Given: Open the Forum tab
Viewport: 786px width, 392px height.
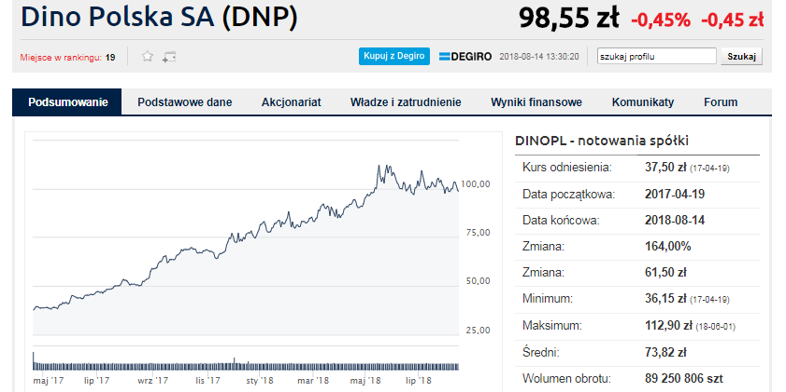Looking at the screenshot, I should pos(720,102).
